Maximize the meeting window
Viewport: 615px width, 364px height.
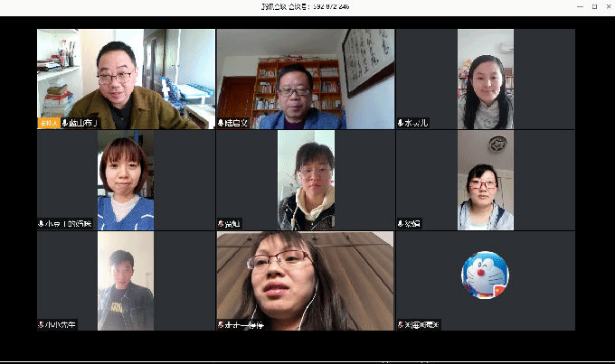click(593, 6)
